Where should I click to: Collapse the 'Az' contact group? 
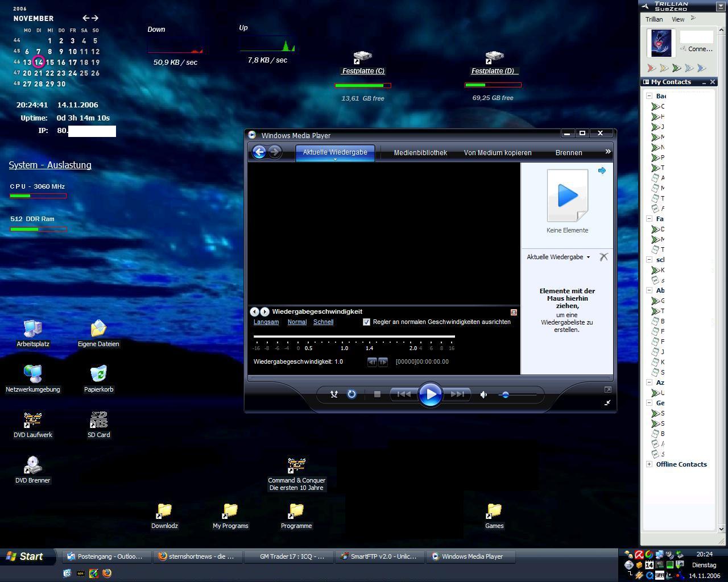coord(650,383)
